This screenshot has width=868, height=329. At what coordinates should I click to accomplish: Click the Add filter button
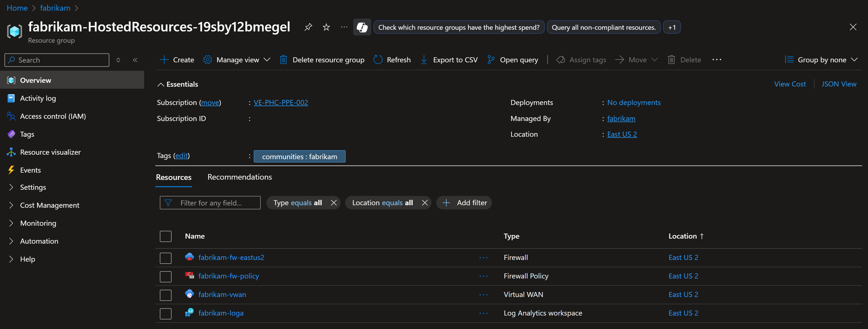point(464,203)
